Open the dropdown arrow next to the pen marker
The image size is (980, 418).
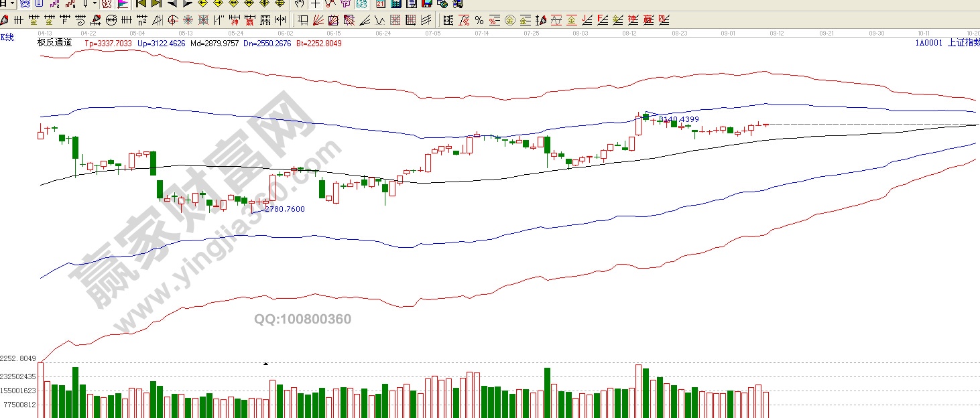coord(95,4)
